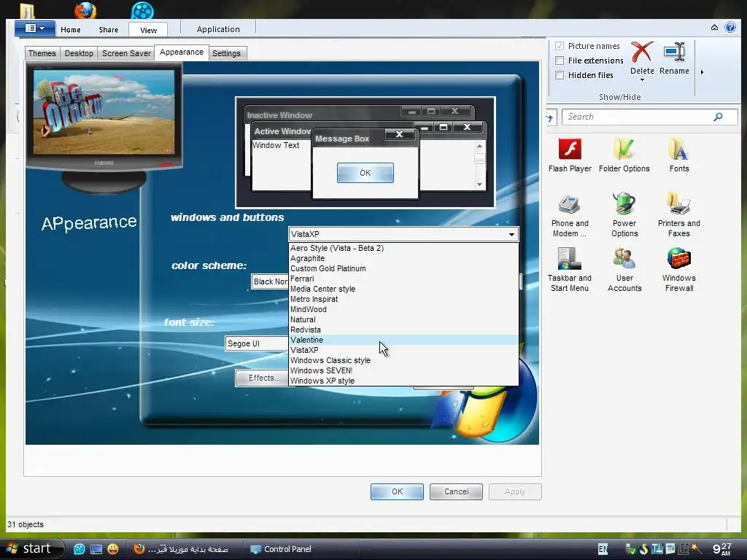747x560 pixels.
Task: Open the help question mark icon
Action: tap(729, 27)
